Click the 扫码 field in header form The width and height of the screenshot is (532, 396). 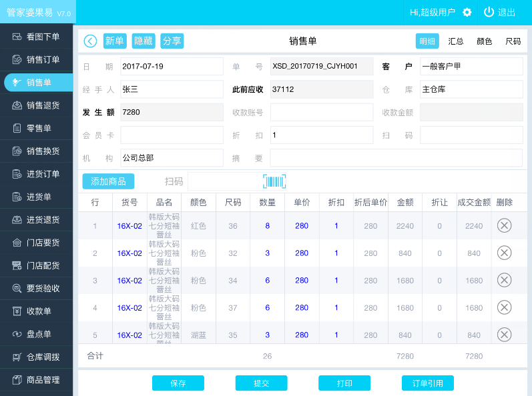coord(471,135)
